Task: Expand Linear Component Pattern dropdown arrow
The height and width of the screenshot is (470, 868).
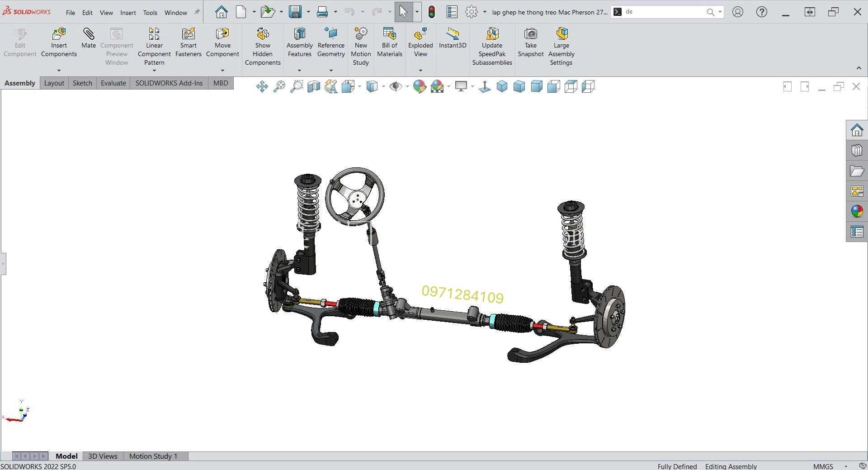Action: click(x=154, y=71)
